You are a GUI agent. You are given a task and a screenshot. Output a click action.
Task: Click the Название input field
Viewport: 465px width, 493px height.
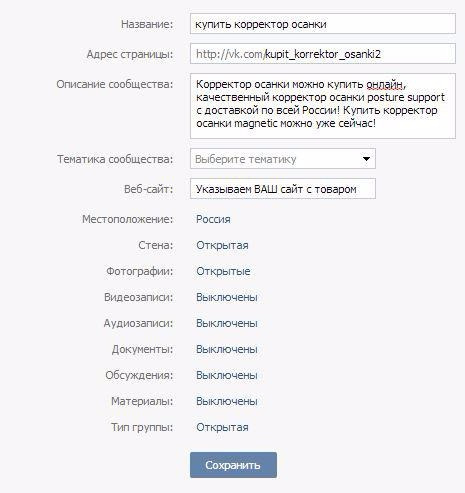pyautogui.click(x=323, y=24)
